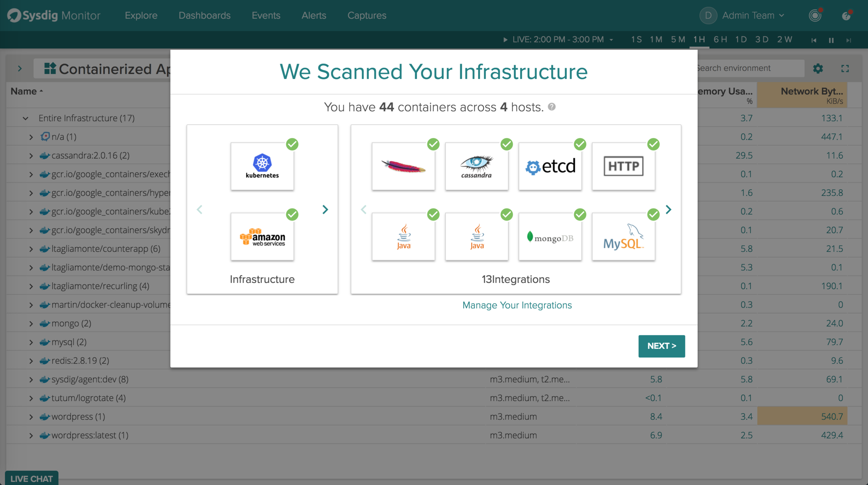The height and width of the screenshot is (485, 868).
Task: Enter fullscreen mode with the expand icon
Action: 845,68
